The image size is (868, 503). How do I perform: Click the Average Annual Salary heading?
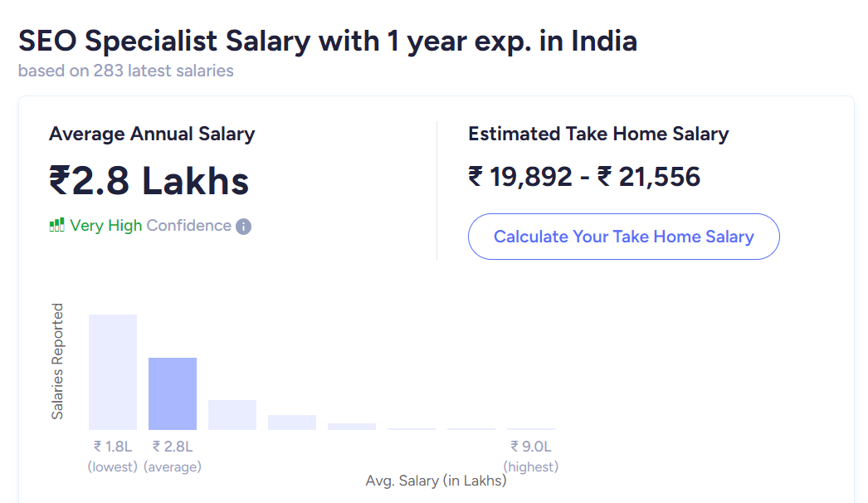pos(152,133)
